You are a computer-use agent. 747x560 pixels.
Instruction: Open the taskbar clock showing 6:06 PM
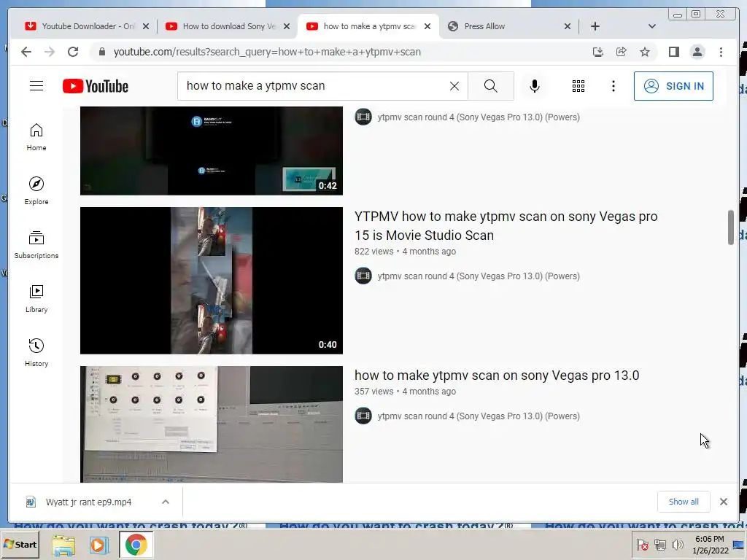tap(710, 544)
